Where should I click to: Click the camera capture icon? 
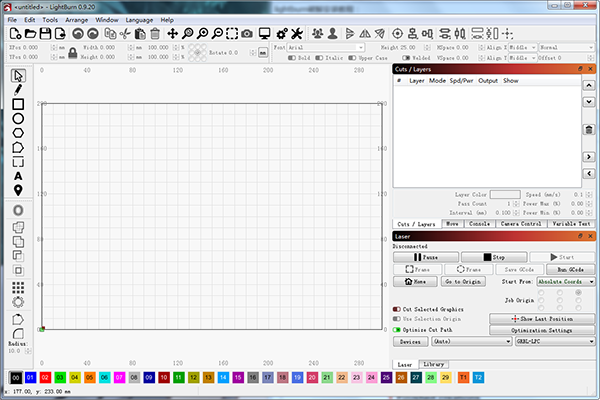pyautogui.click(x=247, y=34)
